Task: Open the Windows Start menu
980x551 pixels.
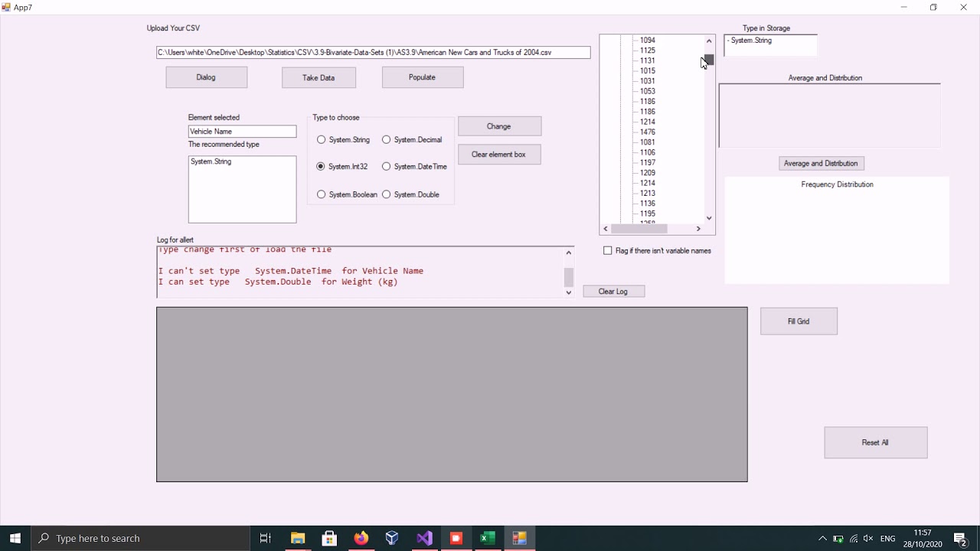Action: (15, 538)
